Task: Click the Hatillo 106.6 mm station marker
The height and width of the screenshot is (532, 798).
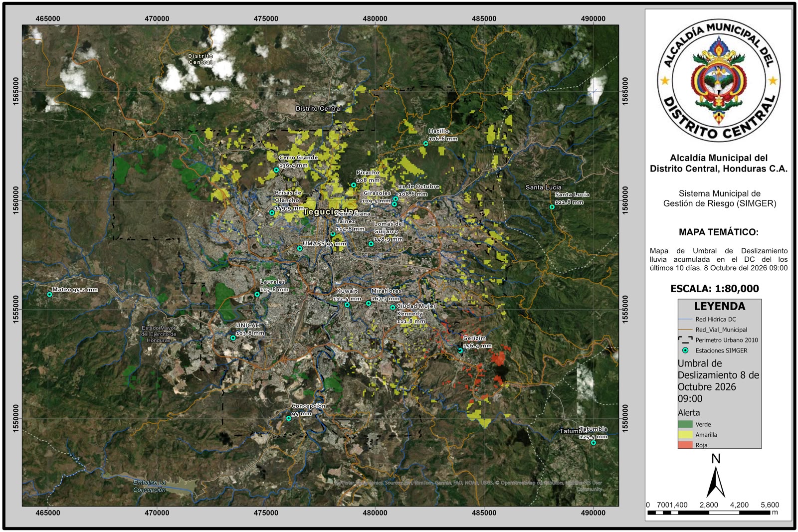Action: [x=425, y=144]
